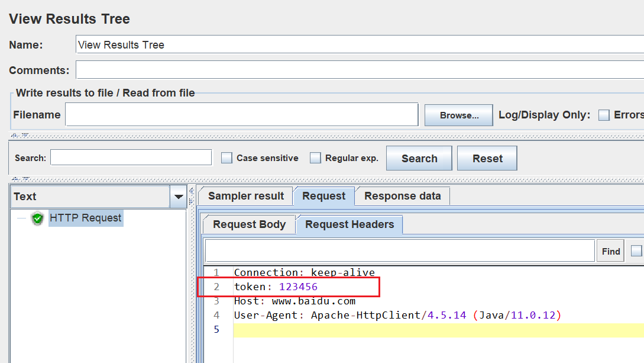Screen dimensions: 644x363
Task: Tick the checkbox beside the Find button
Action: click(636, 250)
